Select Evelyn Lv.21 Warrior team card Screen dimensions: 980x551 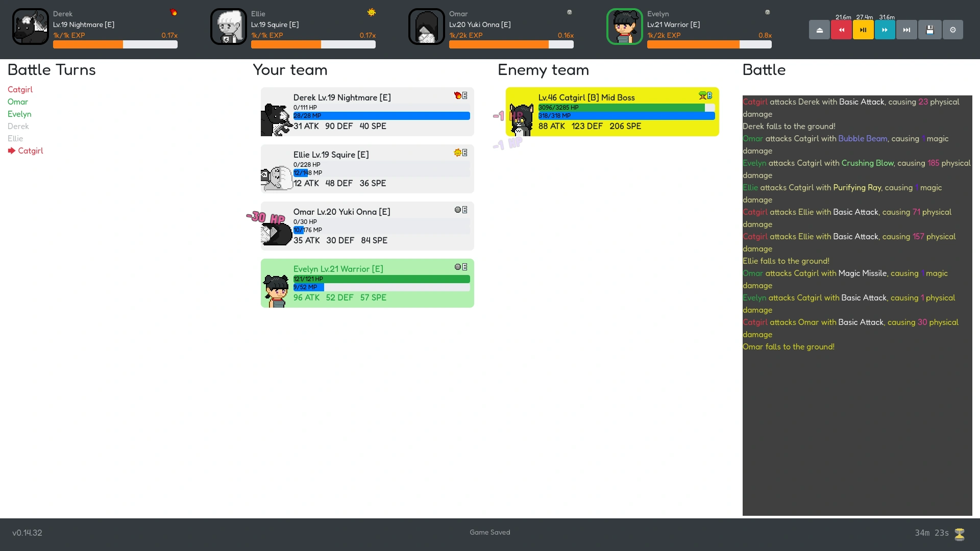[367, 283]
